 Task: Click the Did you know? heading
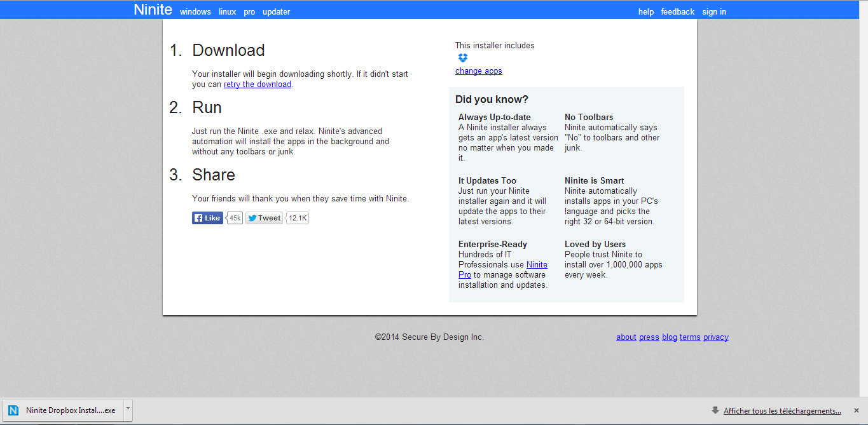coord(492,99)
